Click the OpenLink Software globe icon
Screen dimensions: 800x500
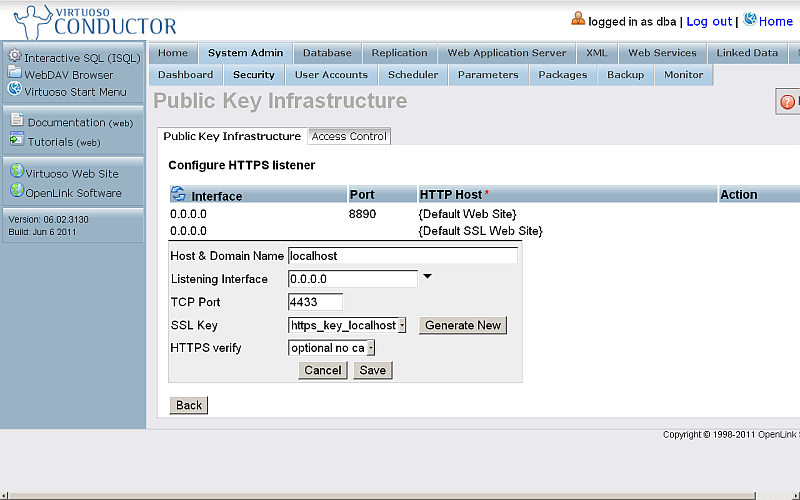[x=16, y=192]
